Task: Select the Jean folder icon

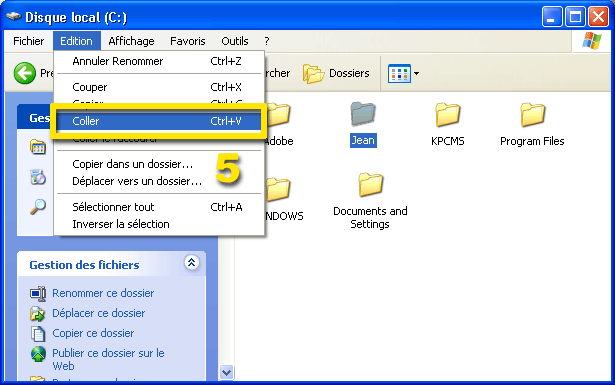Action: coord(363,114)
